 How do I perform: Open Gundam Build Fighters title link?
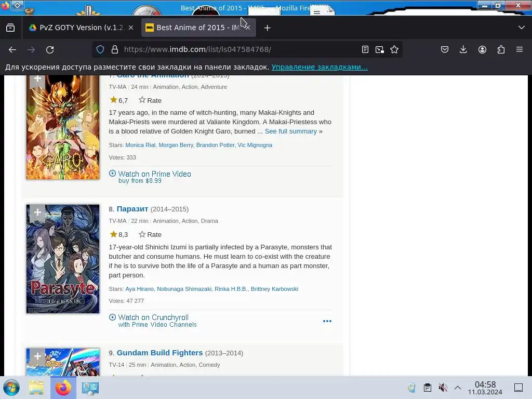(x=159, y=353)
